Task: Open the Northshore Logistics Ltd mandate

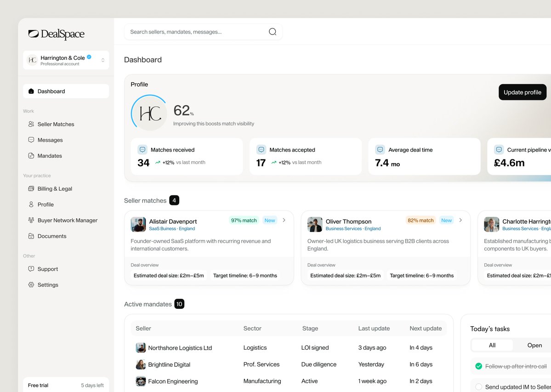Action: coord(180,348)
